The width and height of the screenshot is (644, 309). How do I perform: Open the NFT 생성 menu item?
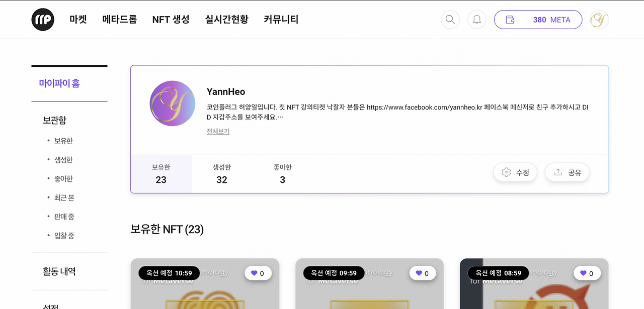pyautogui.click(x=171, y=20)
